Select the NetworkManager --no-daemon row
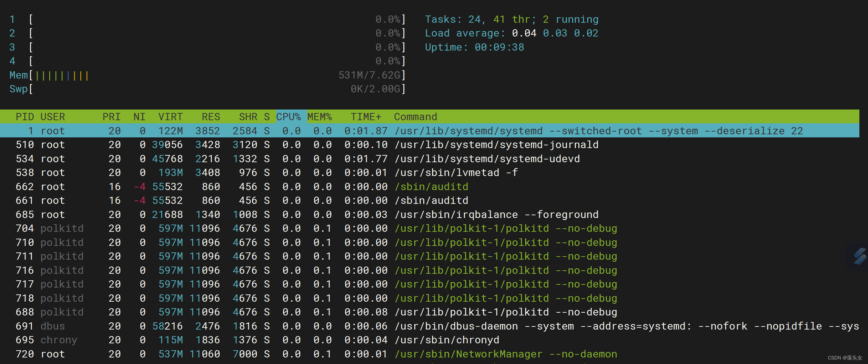Screen dimensions: 868x364 coord(430,354)
